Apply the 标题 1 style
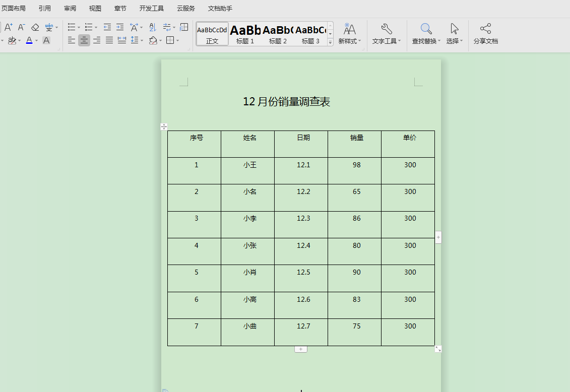This screenshot has width=570, height=392. coord(246,33)
